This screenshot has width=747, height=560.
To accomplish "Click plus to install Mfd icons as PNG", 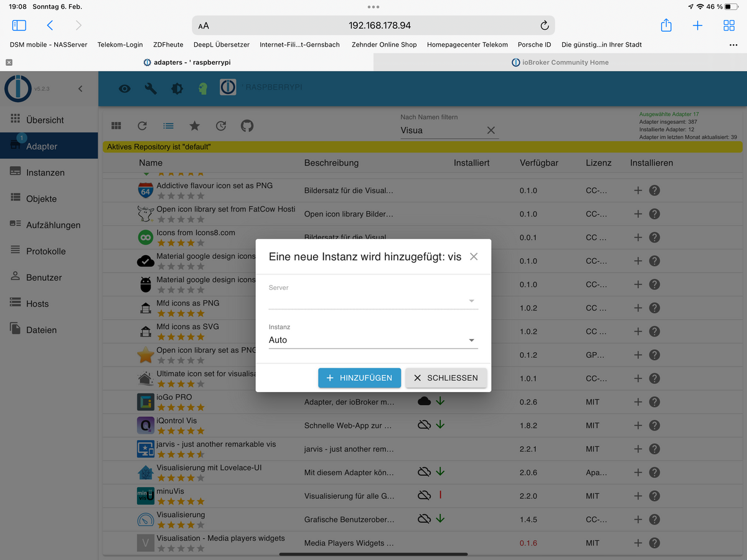I will click(637, 308).
